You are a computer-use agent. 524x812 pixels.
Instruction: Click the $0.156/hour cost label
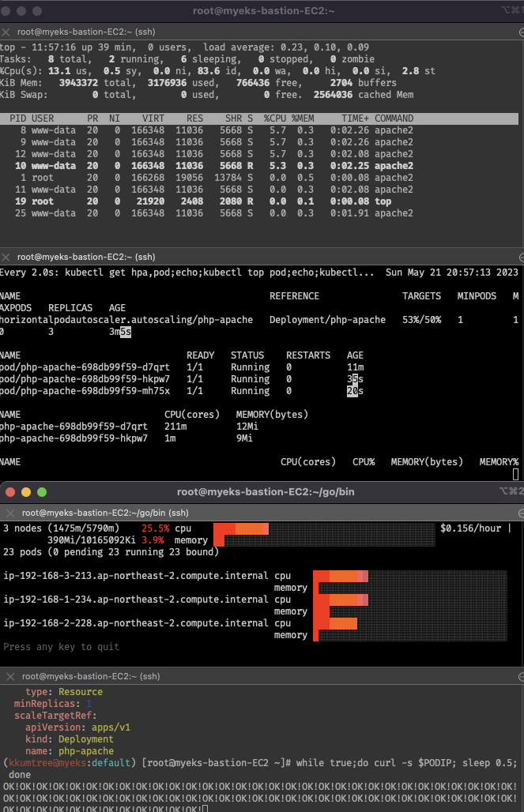click(470, 528)
